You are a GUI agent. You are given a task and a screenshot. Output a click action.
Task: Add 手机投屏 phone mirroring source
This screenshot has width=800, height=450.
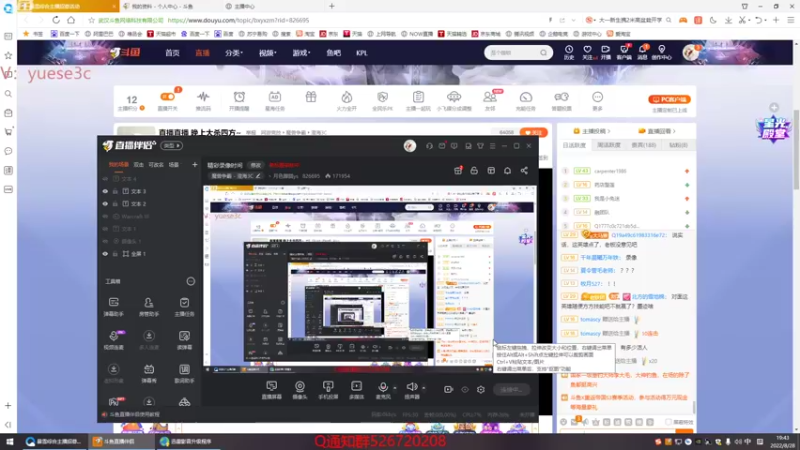pyautogui.click(x=328, y=390)
